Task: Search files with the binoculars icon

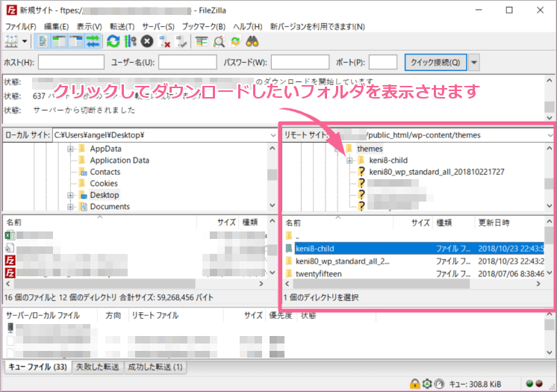Action: tap(252, 42)
